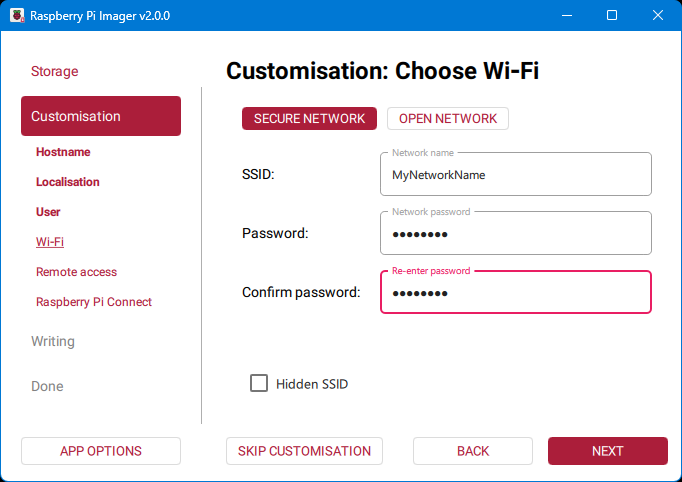The width and height of the screenshot is (682, 482).
Task: Click the Raspberry Pi logo in title bar
Action: coord(16,15)
